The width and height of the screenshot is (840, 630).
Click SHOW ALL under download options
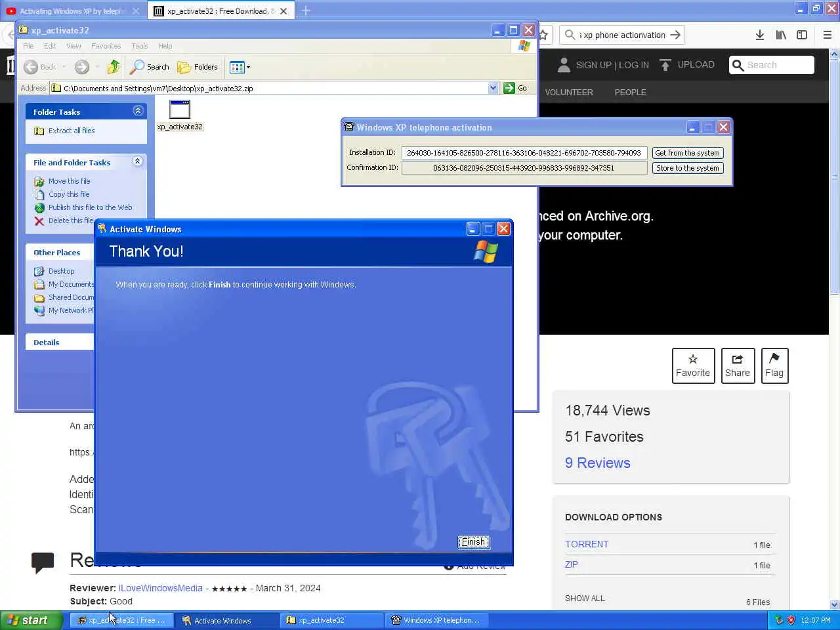pyautogui.click(x=585, y=598)
